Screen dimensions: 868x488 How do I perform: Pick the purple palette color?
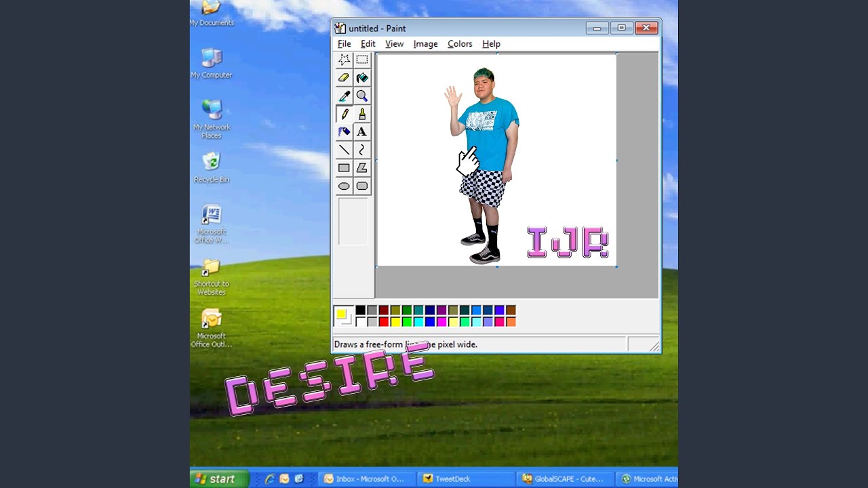click(441, 310)
